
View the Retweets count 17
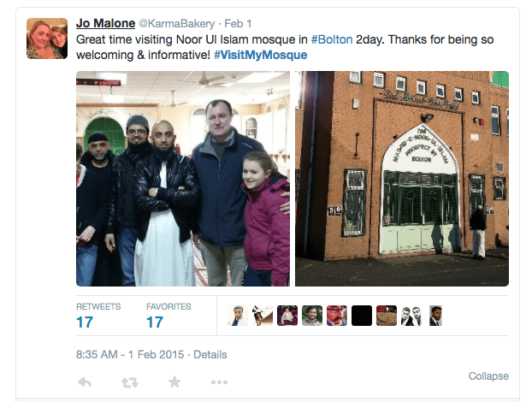pyautogui.click(x=85, y=322)
